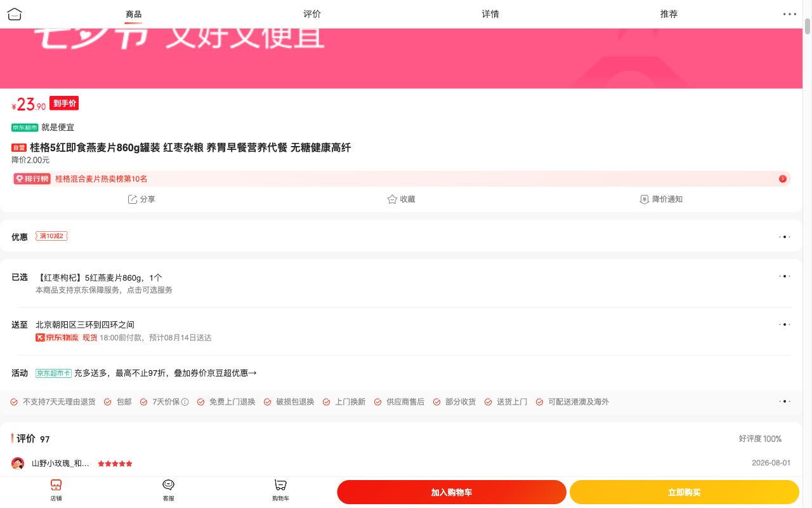Click the 自营 self-operated badge
Image resolution: width=812 pixels, height=508 pixels.
[x=19, y=148]
